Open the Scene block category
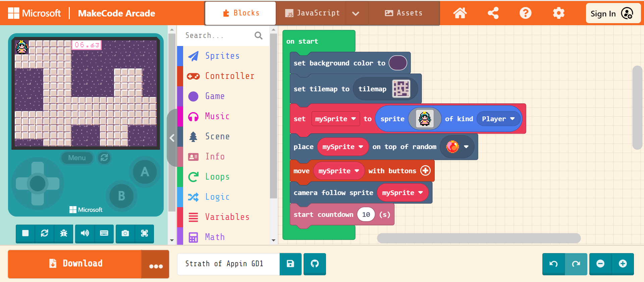 [x=223, y=136]
